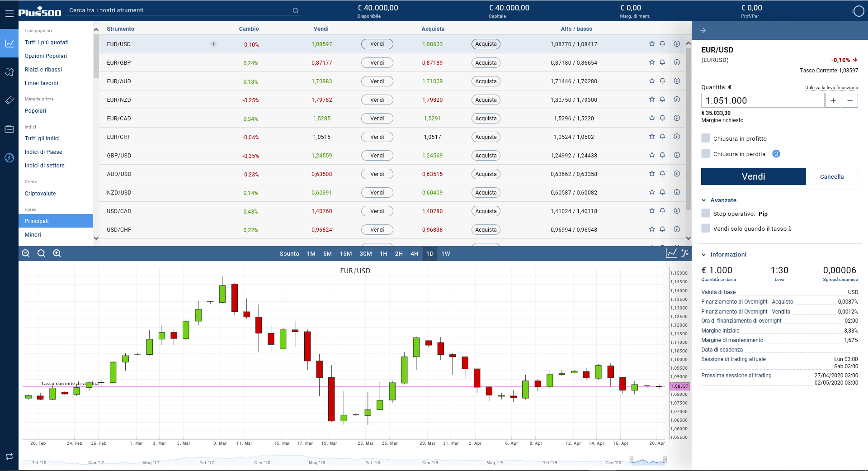The image size is (868, 471).
Task: Open info details for EUR/AUD
Action: (677, 81)
